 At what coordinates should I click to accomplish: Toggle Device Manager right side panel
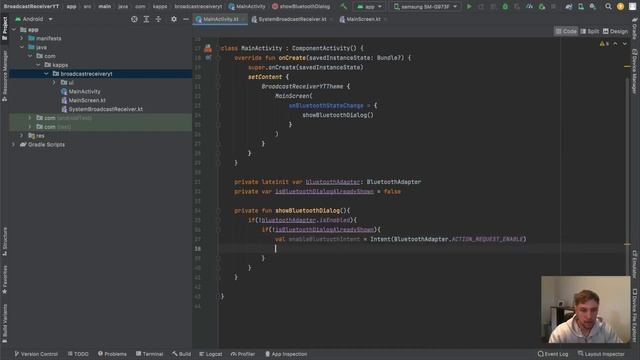point(635,71)
